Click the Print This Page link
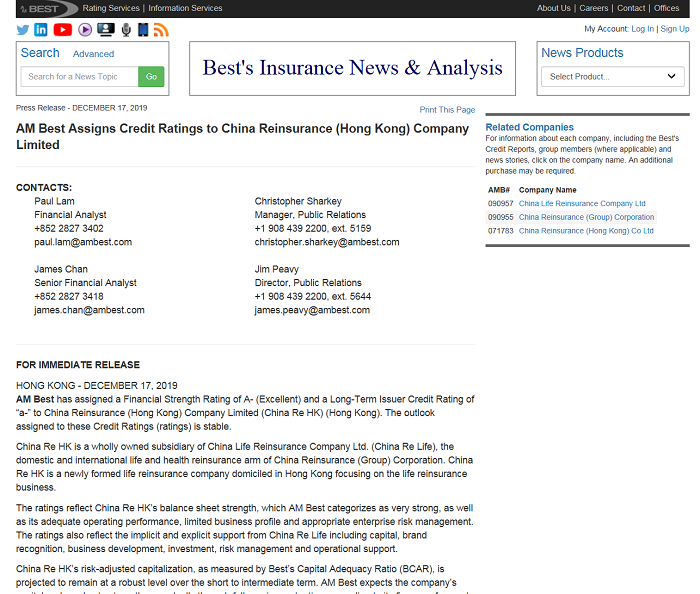The image size is (700, 594). click(x=447, y=110)
